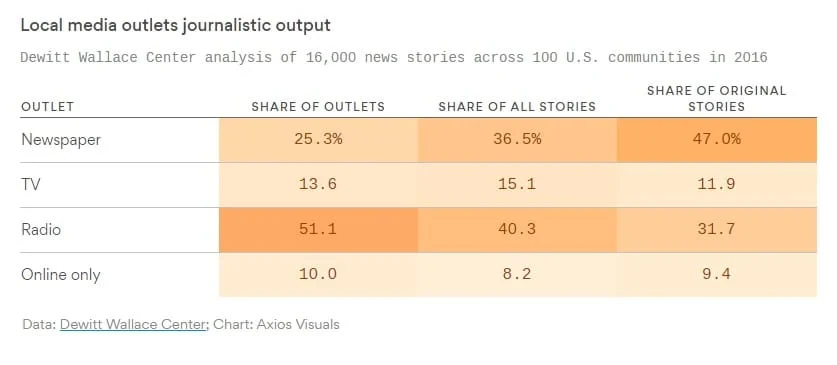
Task: Click the 15.1 TV all stories cell
Action: tap(517, 185)
